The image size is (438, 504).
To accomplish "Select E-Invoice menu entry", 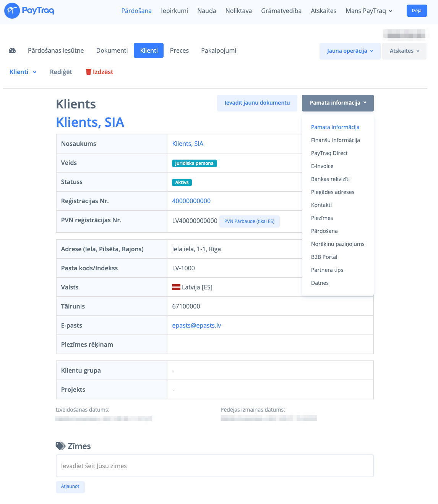I will coord(322,166).
